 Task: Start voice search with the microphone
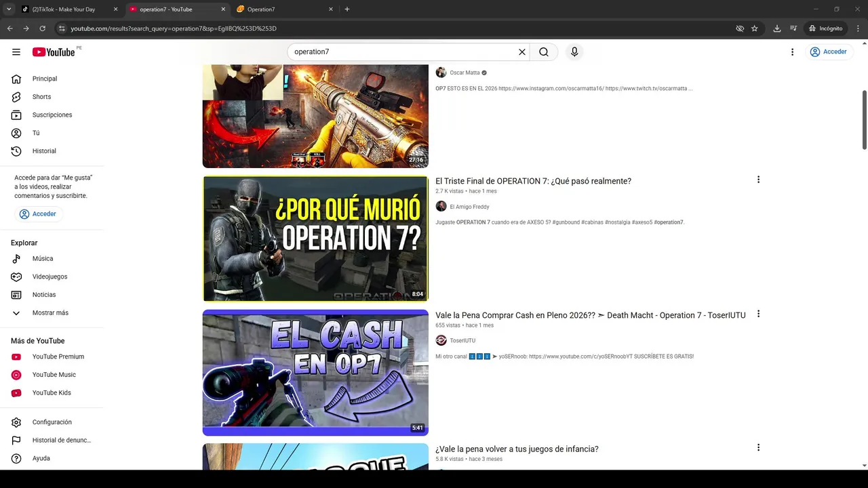tap(574, 52)
